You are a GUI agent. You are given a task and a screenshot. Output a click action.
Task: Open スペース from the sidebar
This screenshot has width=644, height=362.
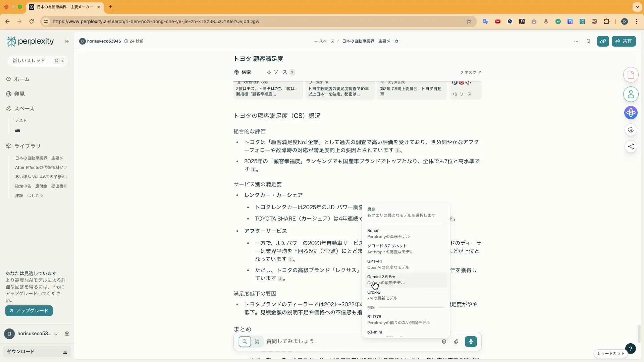[x=23, y=109]
